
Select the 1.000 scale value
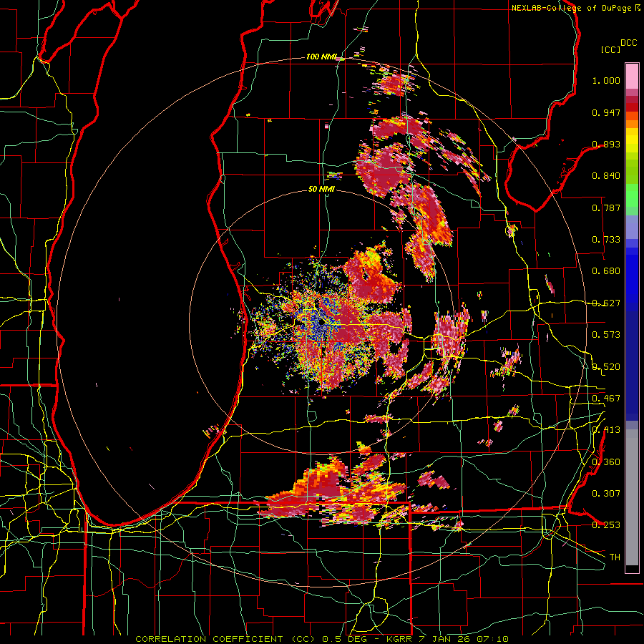pyautogui.click(x=606, y=80)
